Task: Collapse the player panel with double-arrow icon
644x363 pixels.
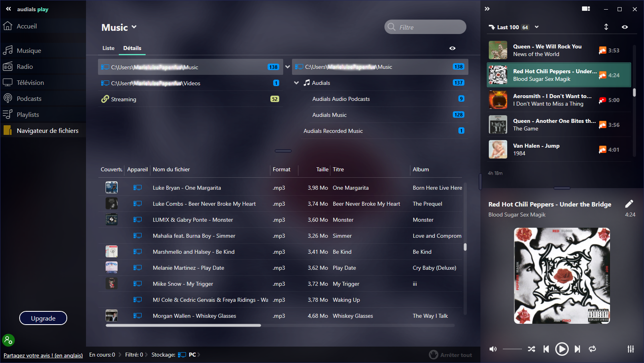Action: click(487, 9)
